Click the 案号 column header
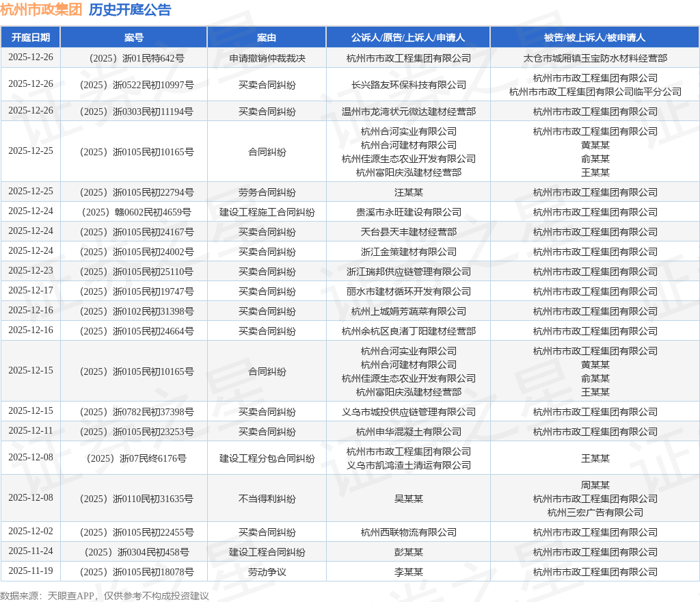 (134, 38)
